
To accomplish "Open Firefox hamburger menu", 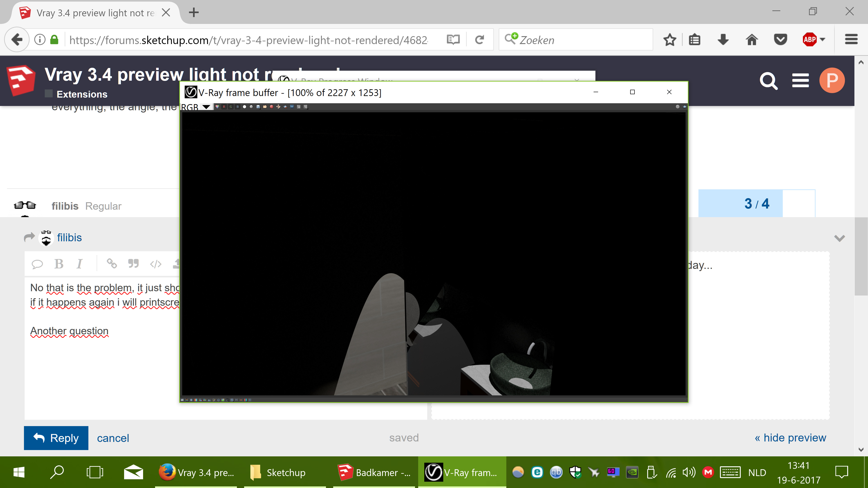I will [x=851, y=40].
